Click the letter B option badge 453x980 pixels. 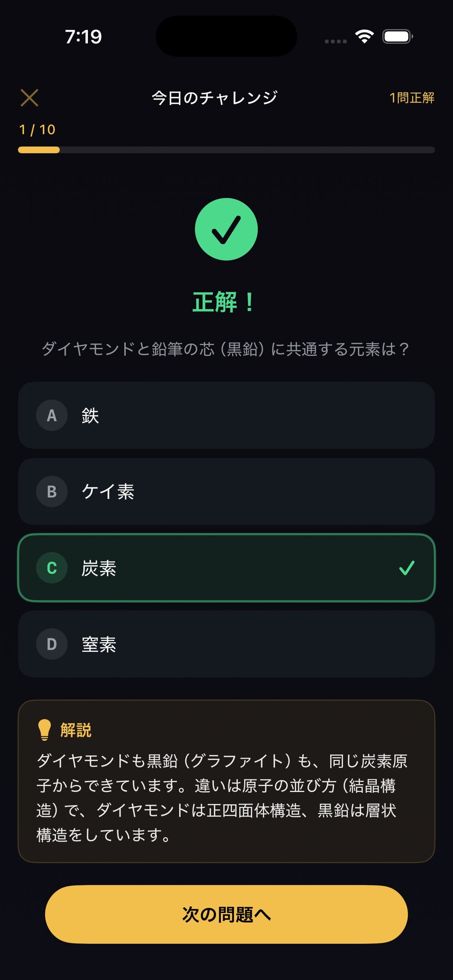[52, 491]
